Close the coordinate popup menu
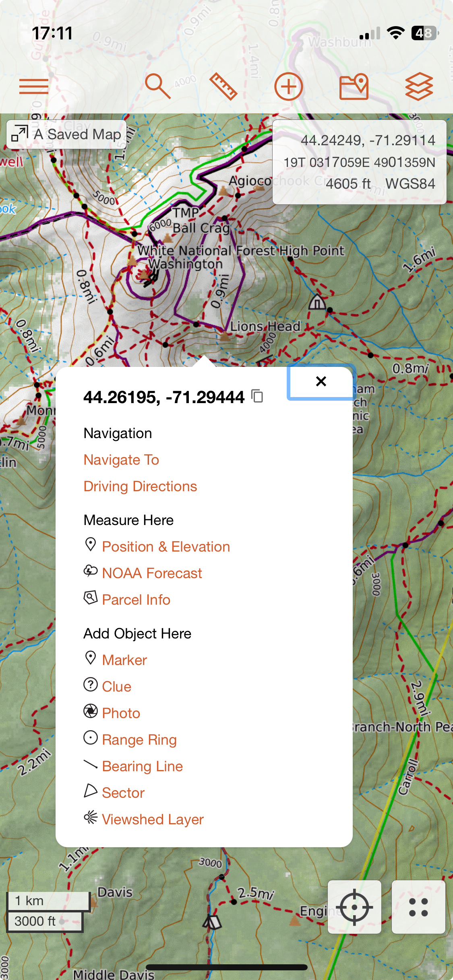 click(x=321, y=381)
